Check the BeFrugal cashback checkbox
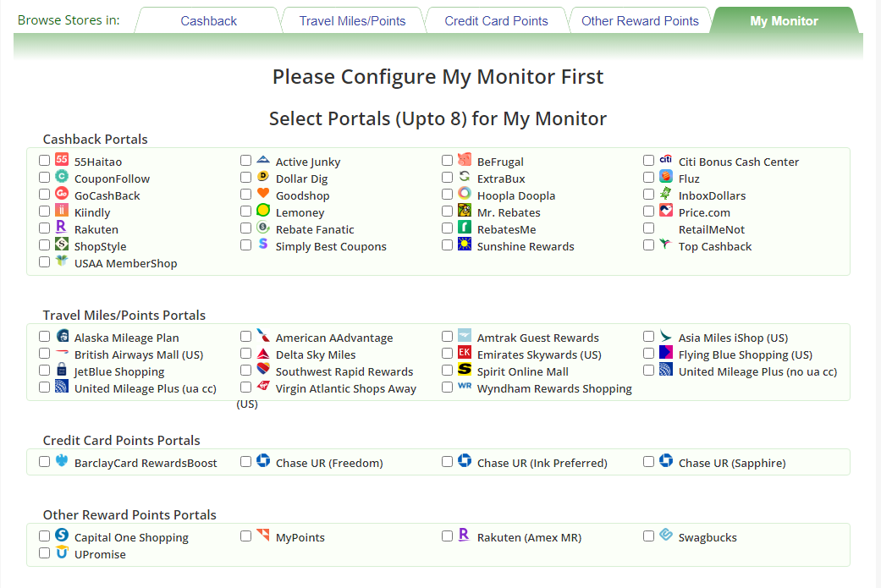Viewport: 881px width, 588px height. [x=447, y=160]
